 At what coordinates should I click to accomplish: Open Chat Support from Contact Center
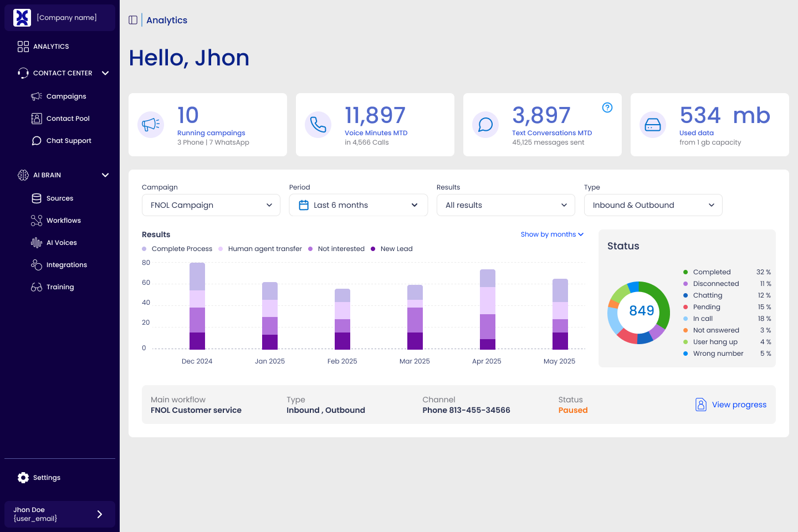tap(68, 140)
